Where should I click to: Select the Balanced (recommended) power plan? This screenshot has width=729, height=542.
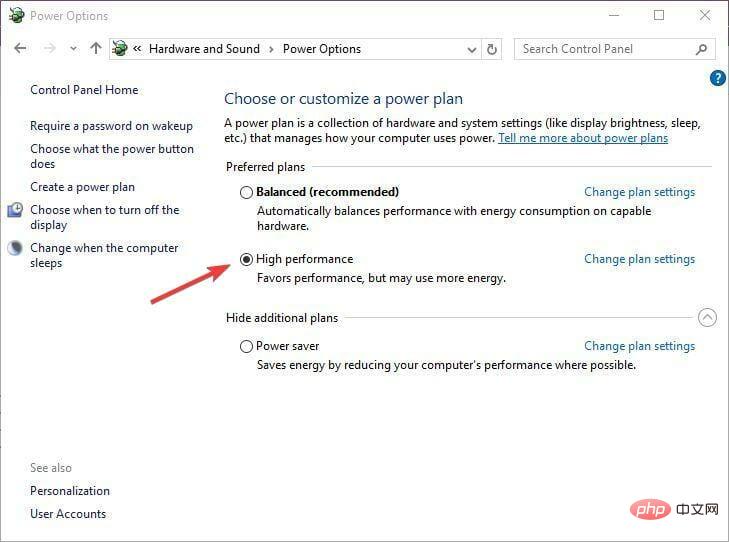246,192
